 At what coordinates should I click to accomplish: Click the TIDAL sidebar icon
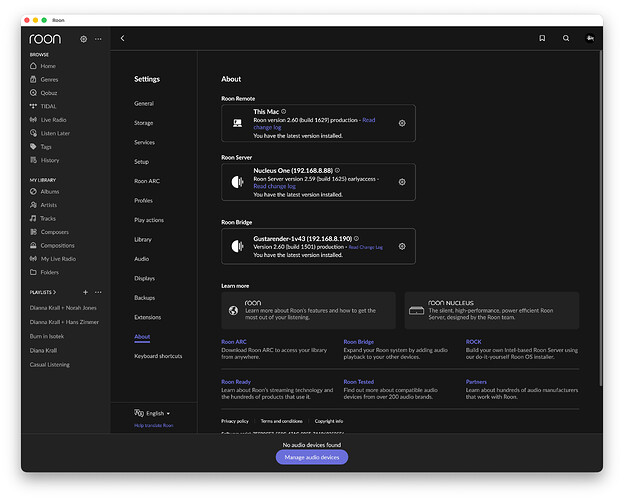click(33, 106)
